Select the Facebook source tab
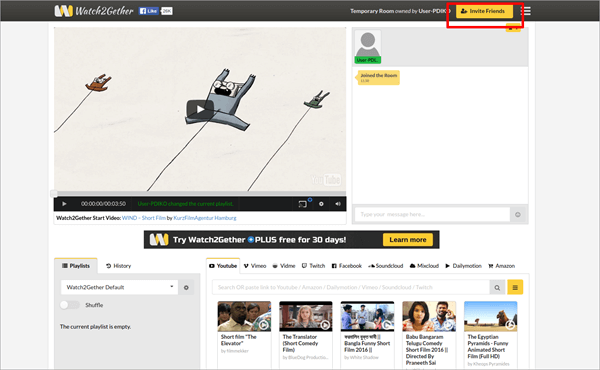The width and height of the screenshot is (600, 370). [346, 266]
